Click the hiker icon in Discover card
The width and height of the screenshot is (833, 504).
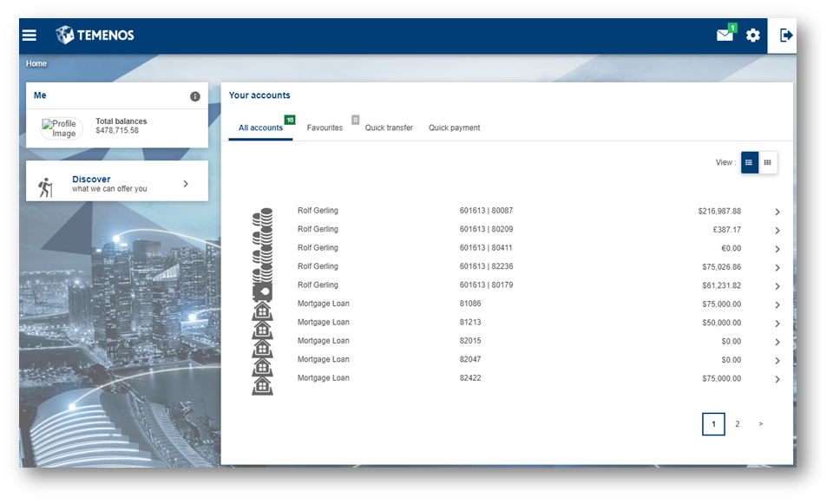point(46,187)
